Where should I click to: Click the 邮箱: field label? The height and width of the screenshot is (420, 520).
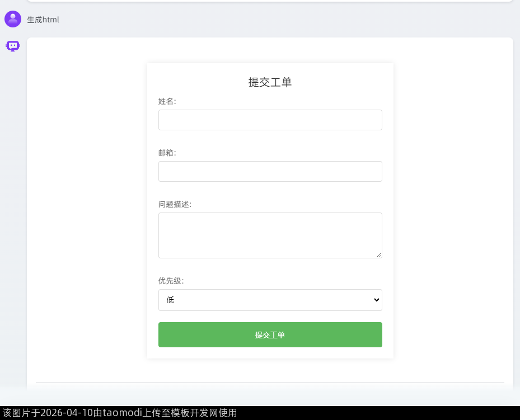(167, 153)
